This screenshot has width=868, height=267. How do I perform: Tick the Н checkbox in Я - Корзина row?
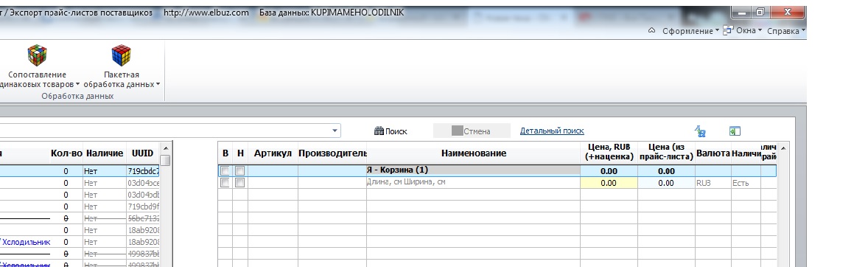pos(239,170)
